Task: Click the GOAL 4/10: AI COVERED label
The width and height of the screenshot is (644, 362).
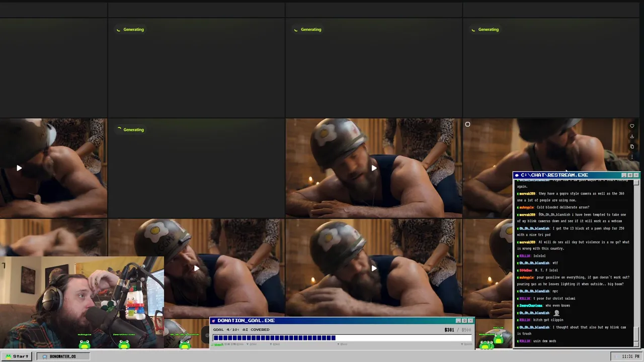Action: 241,330
